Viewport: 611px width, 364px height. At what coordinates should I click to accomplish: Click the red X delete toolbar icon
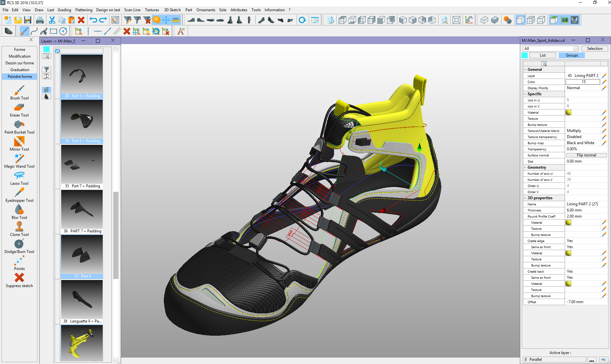coord(81,20)
